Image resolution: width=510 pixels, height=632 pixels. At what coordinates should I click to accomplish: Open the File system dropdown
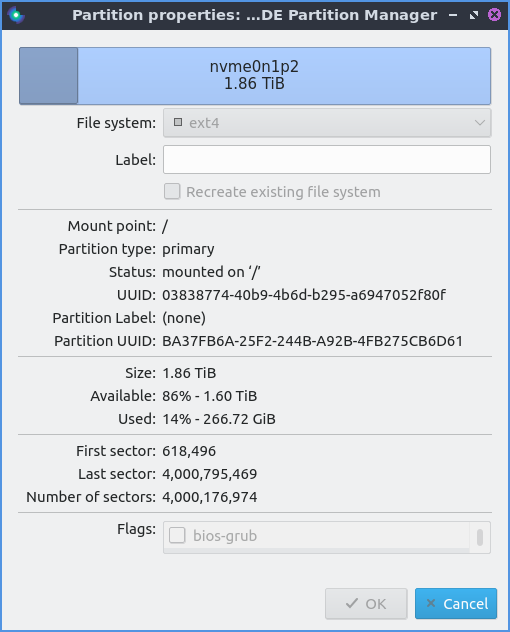tap(327, 123)
